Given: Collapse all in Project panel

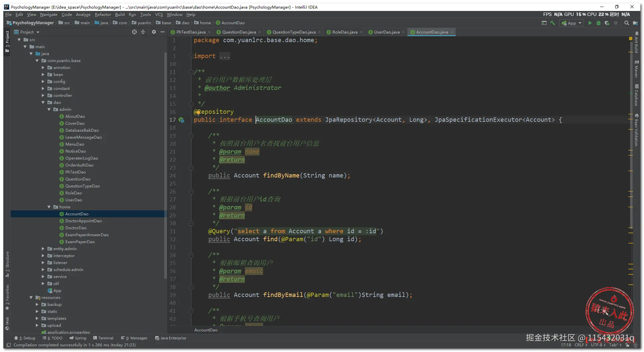Looking at the screenshot, I should [143, 32].
